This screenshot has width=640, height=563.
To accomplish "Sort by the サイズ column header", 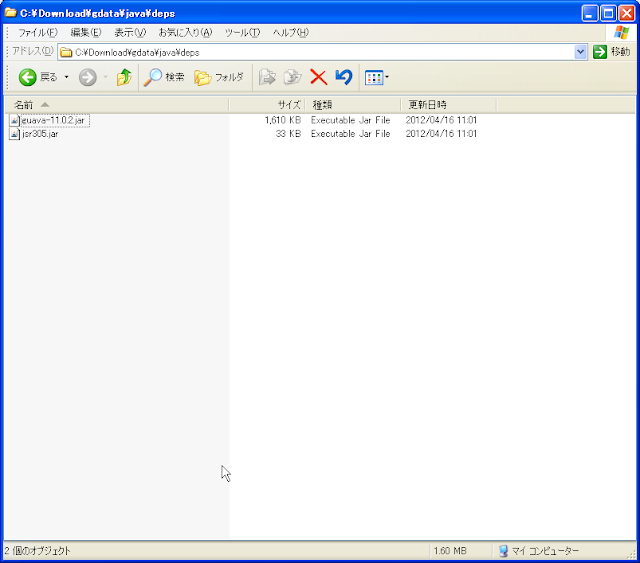I will [267, 105].
